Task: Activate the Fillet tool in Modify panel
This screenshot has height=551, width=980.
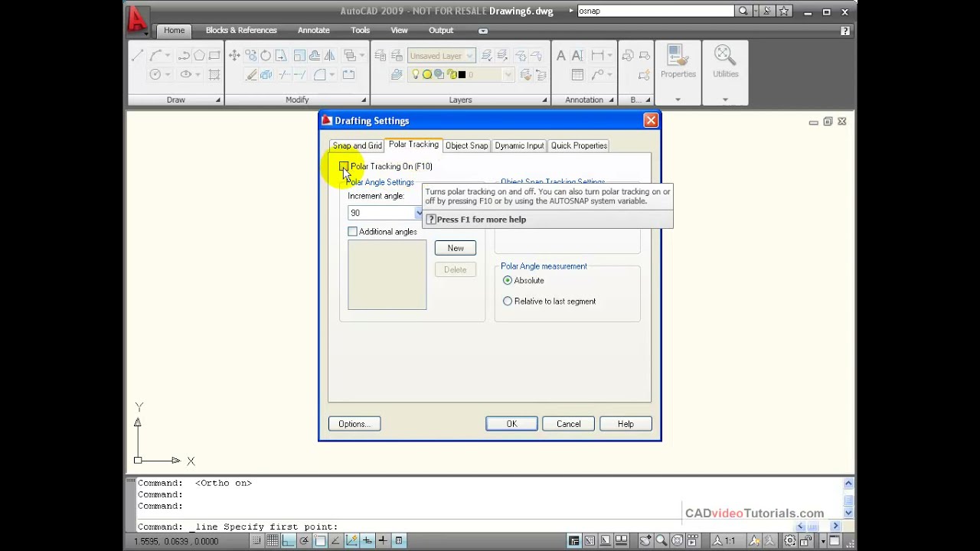Action: (x=320, y=74)
